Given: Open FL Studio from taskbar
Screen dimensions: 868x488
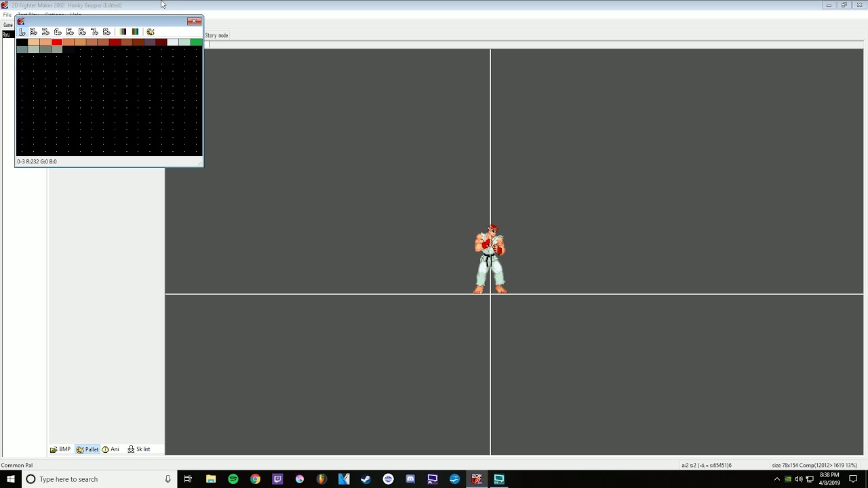Looking at the screenshot, I should pos(321,479).
